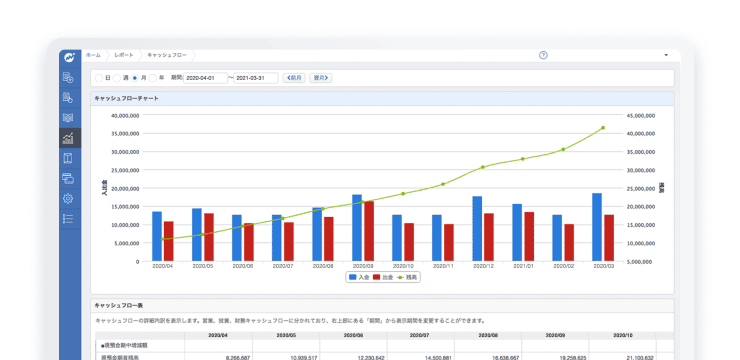Image resolution: width=740 pixels, height=360 pixels.
Task: Go to the レポート breadcrumb item
Action: [124, 55]
